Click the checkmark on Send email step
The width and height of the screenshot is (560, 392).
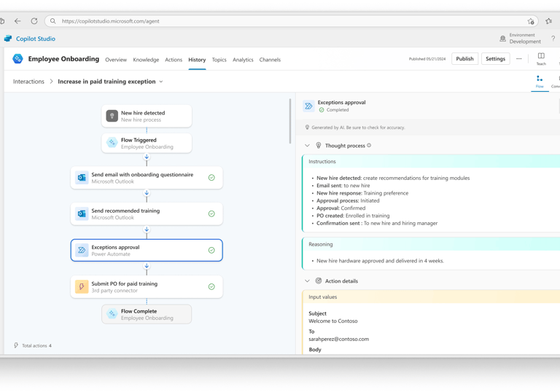pyautogui.click(x=211, y=178)
